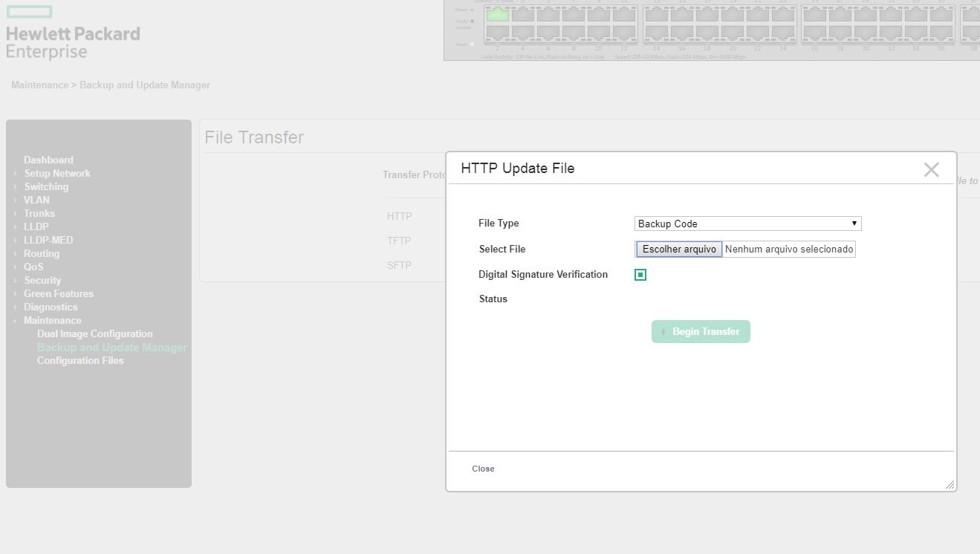Expand the Switching menu section
The image size is (980, 554).
[16, 187]
